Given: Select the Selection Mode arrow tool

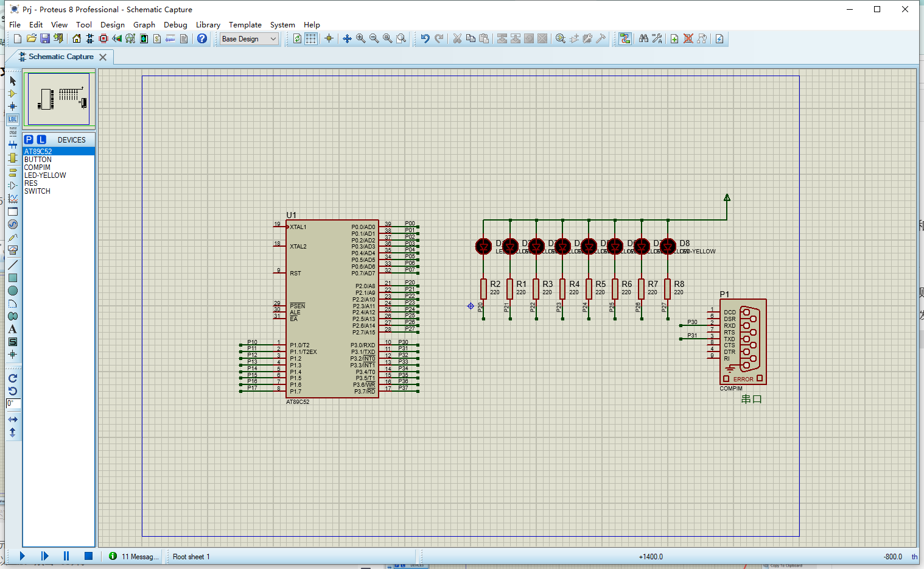Looking at the screenshot, I should (13, 80).
